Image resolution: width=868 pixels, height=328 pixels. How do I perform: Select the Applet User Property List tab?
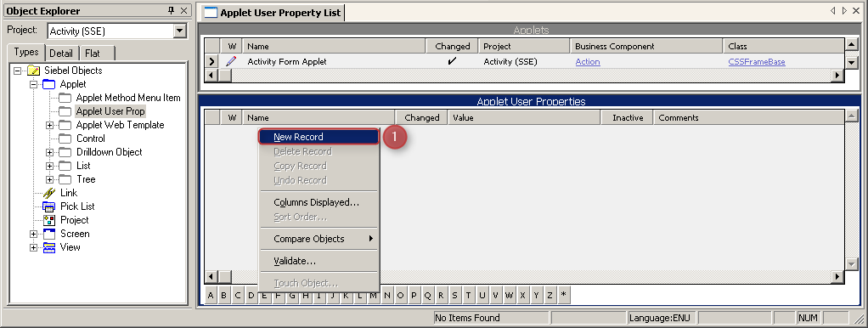[x=273, y=12]
